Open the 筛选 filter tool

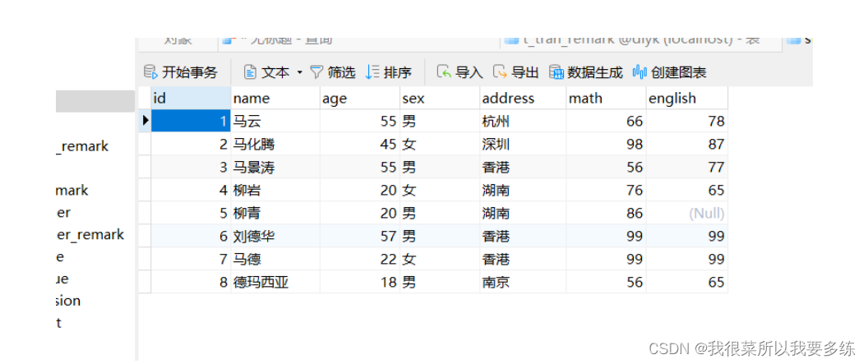[x=332, y=72]
